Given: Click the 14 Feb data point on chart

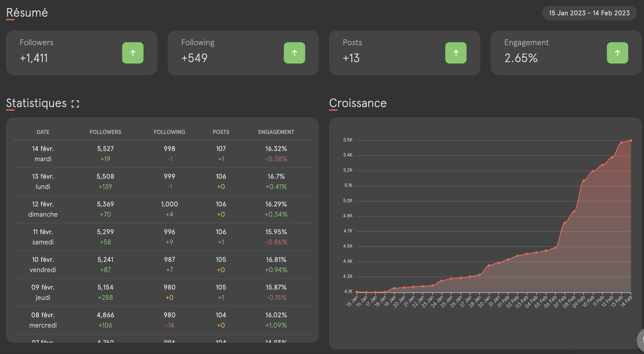Looking at the screenshot, I should pyautogui.click(x=631, y=141).
